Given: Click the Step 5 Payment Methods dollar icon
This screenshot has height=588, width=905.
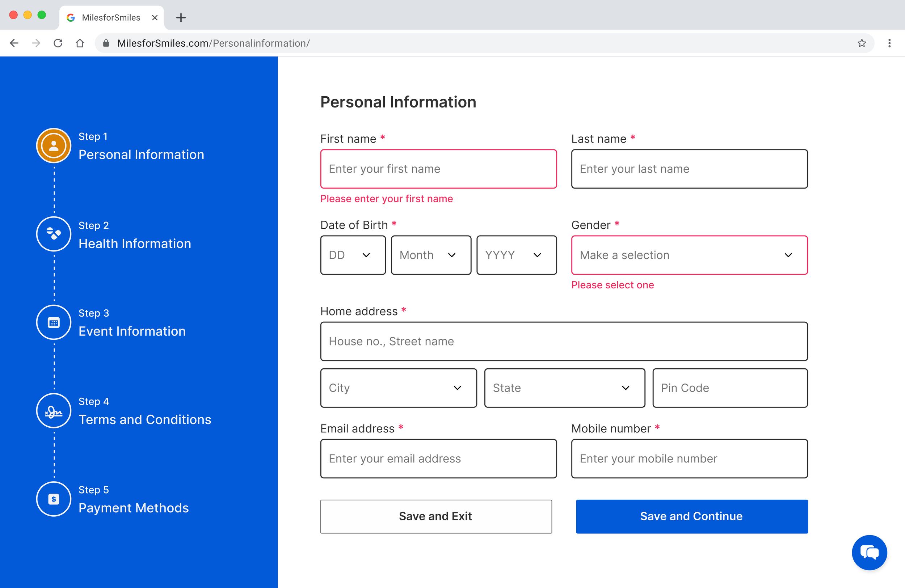Looking at the screenshot, I should [54, 499].
